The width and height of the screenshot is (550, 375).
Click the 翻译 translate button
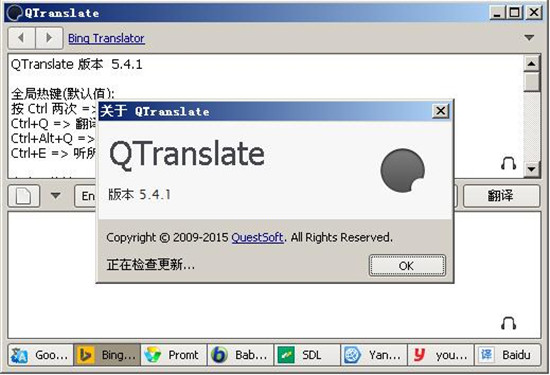(501, 196)
